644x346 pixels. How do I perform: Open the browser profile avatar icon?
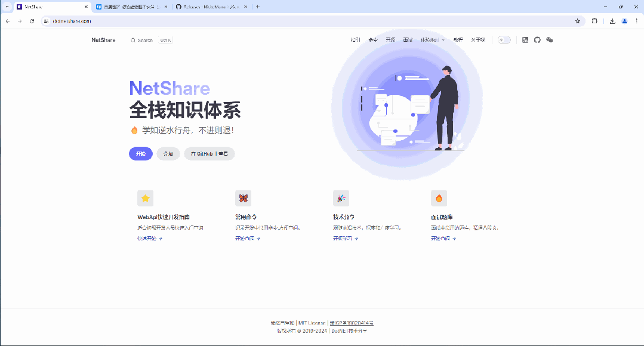click(x=624, y=21)
